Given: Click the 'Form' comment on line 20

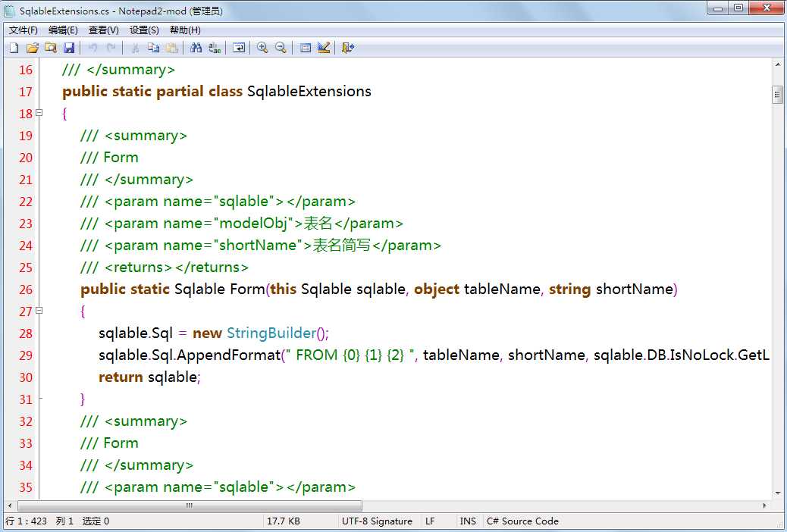Looking at the screenshot, I should coord(121,158).
